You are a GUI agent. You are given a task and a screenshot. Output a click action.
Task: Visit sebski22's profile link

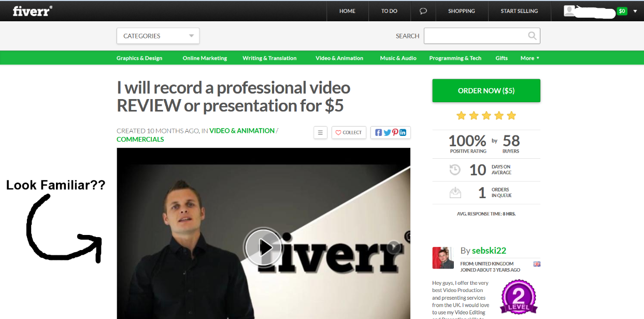[x=489, y=250]
